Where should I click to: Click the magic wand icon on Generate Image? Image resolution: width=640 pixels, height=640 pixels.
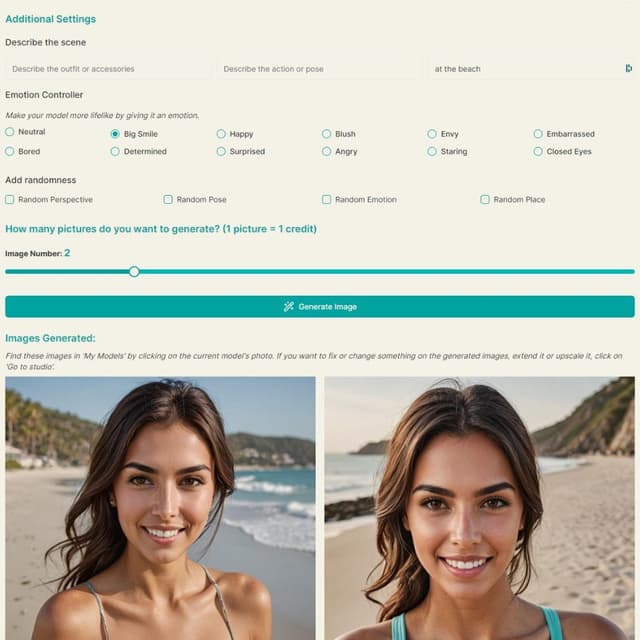coord(289,307)
